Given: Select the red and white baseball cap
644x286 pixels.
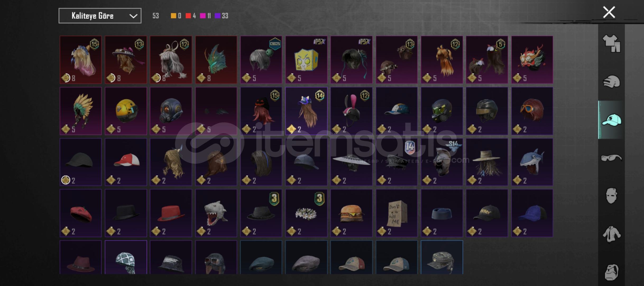Looking at the screenshot, I should tap(126, 162).
